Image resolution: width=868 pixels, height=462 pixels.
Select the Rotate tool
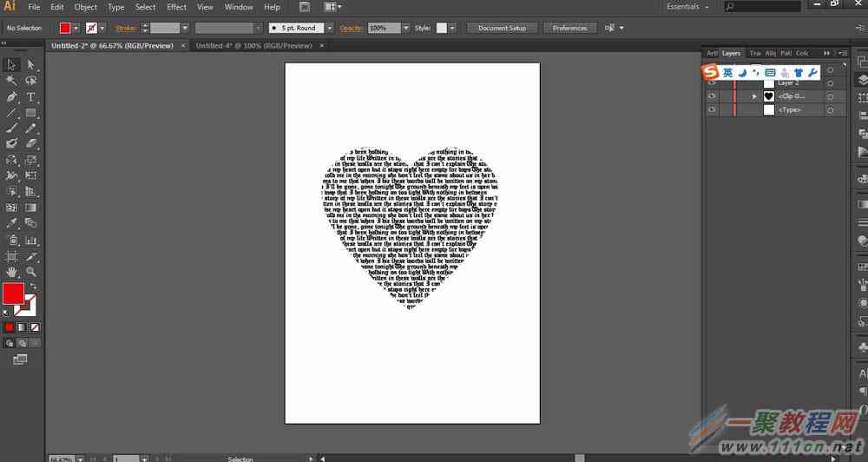11,160
